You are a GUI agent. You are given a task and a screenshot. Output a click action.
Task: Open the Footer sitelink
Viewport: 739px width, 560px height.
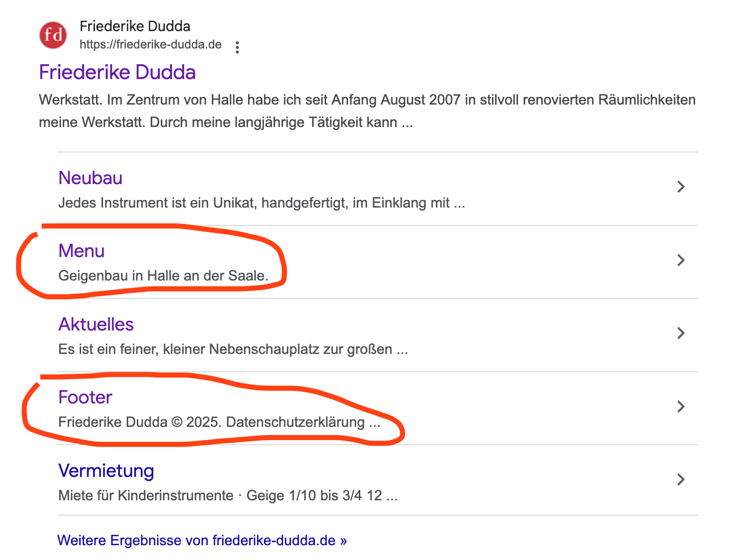point(85,397)
